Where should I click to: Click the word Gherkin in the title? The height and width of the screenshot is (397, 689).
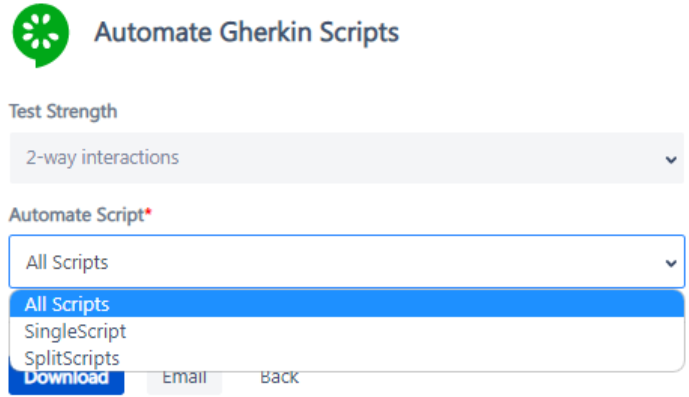click(265, 33)
